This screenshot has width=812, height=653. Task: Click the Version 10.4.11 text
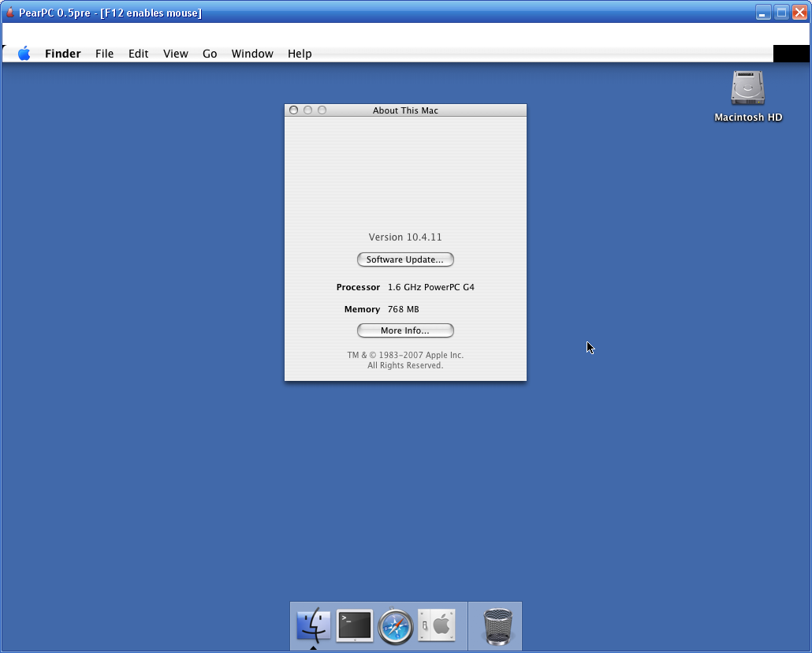tap(405, 237)
